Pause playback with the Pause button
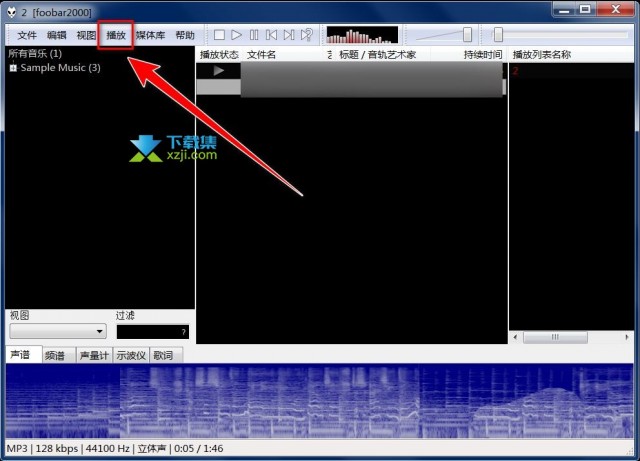640x461 pixels. (x=254, y=35)
